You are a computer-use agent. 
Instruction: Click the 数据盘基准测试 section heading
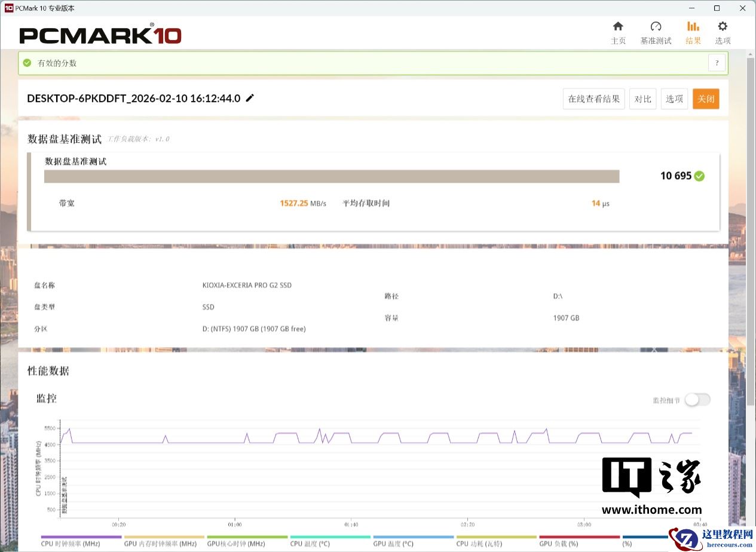click(x=65, y=139)
